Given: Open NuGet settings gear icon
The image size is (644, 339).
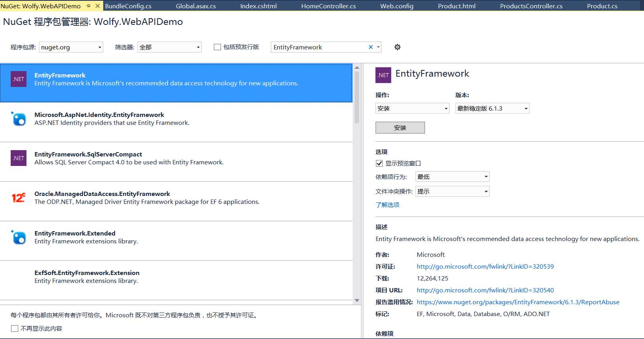Looking at the screenshot, I should click(x=397, y=47).
